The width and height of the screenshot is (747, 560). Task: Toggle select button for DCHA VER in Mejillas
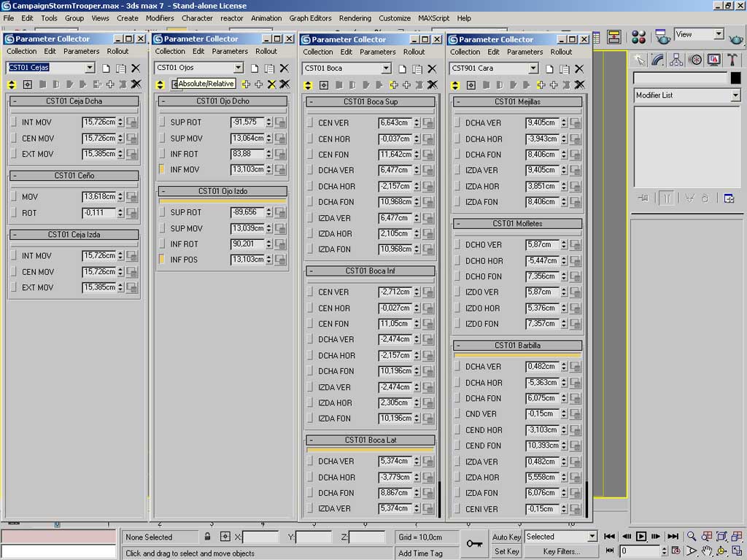(x=457, y=122)
